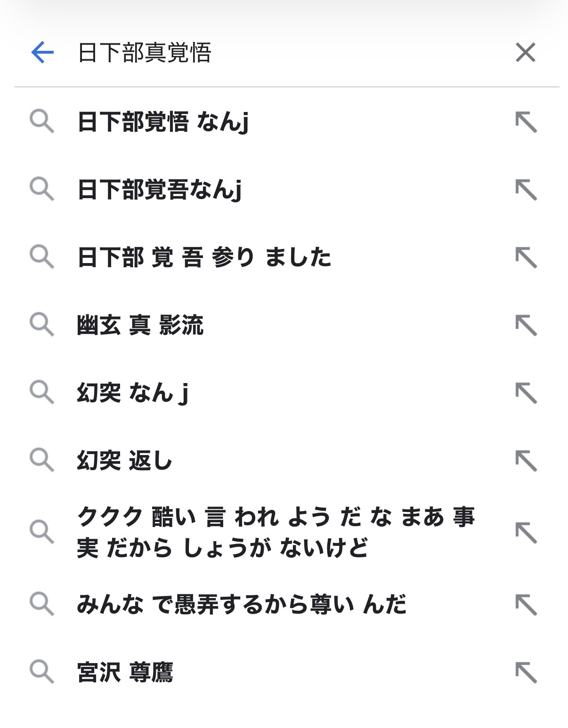The image size is (568, 728).
Task: Open the two-line ククク 酷い suggestion
Action: pos(276,532)
